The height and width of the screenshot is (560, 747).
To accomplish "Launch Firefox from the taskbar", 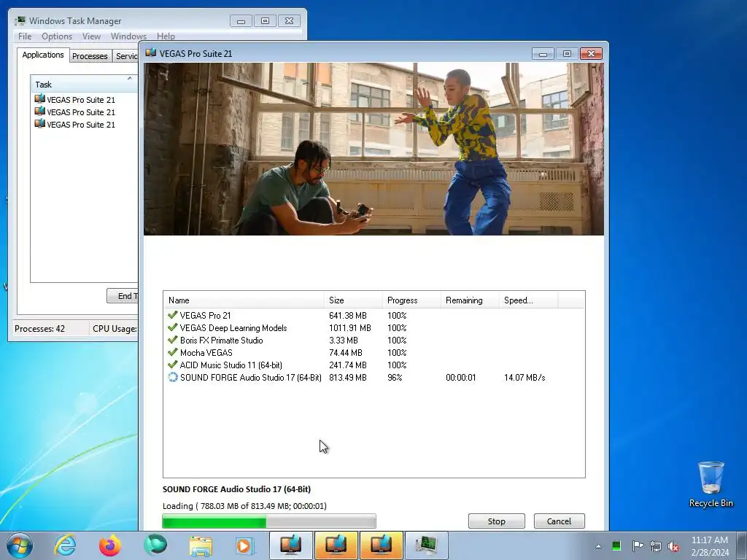I will pos(110,545).
